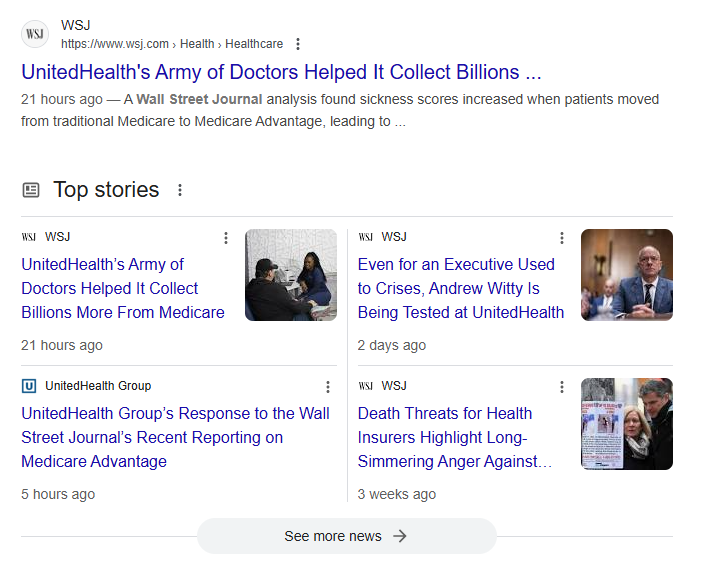Open 'UnitedHealth Group's Response to the Wall Street Journal's Recent Reporting'
The image size is (709, 574).
tap(175, 437)
